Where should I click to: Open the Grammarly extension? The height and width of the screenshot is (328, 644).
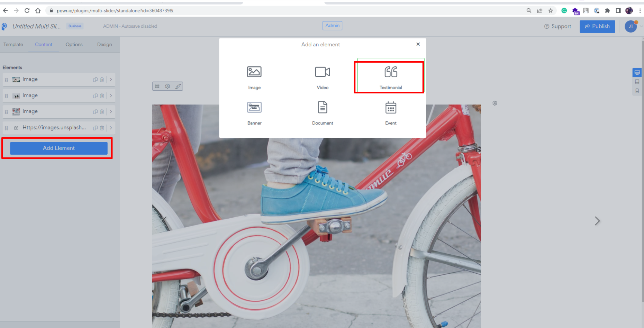coord(564,11)
